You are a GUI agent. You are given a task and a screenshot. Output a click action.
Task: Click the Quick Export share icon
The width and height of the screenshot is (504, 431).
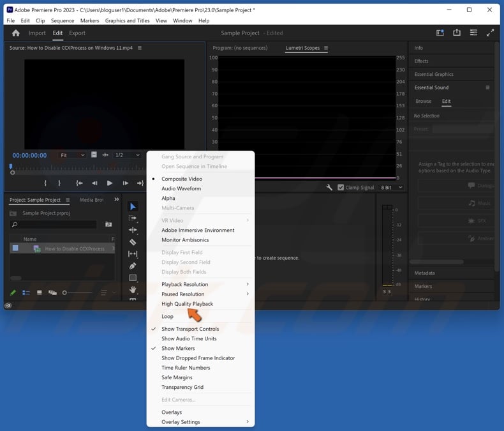coord(457,33)
